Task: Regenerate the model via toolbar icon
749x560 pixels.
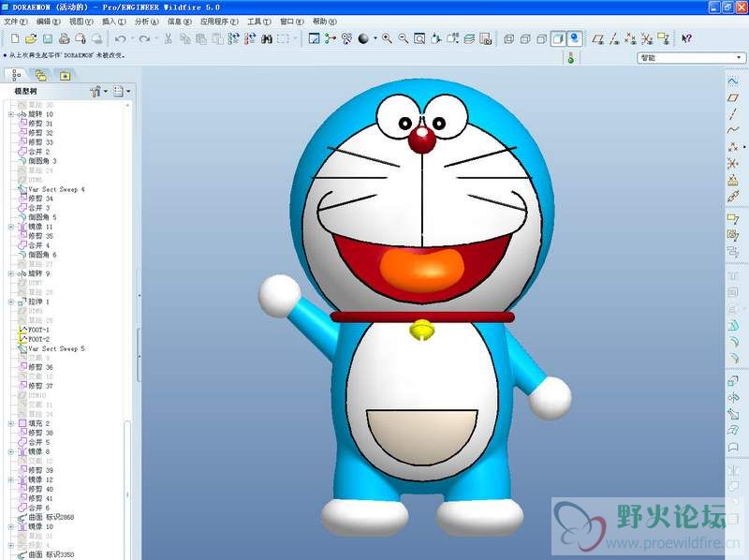Action: (233, 38)
